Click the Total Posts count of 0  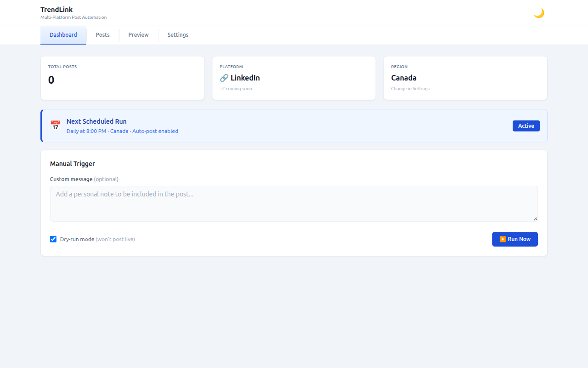pos(51,80)
